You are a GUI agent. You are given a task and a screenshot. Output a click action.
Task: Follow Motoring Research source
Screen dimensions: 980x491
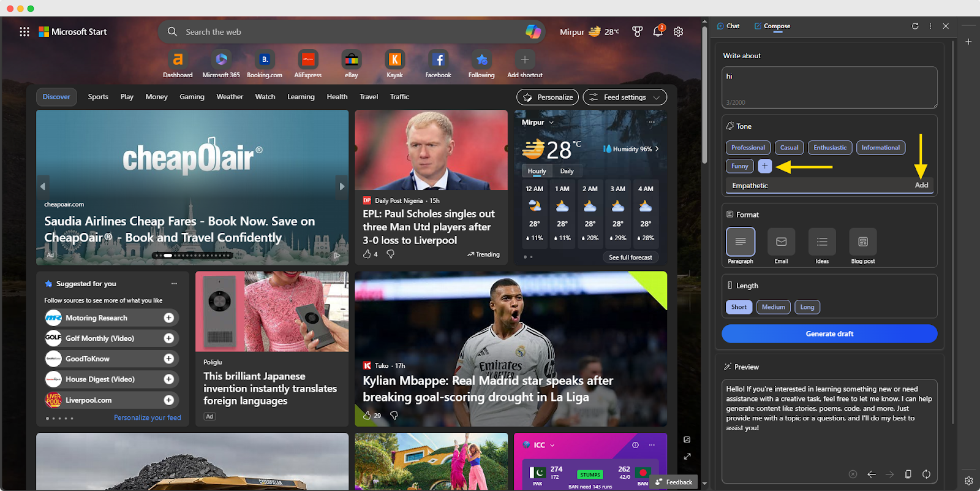click(169, 318)
